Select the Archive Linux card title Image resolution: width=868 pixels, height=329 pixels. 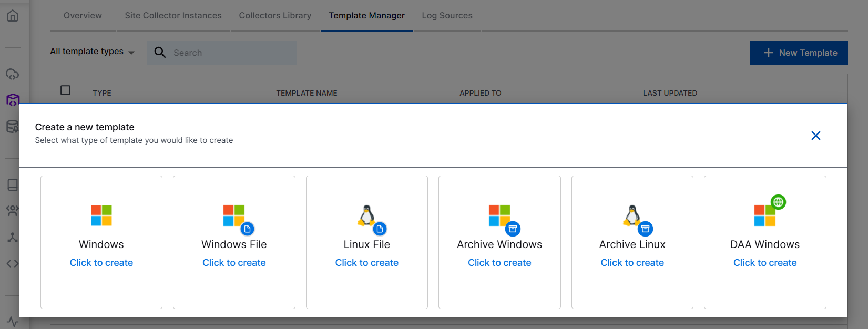(632, 244)
